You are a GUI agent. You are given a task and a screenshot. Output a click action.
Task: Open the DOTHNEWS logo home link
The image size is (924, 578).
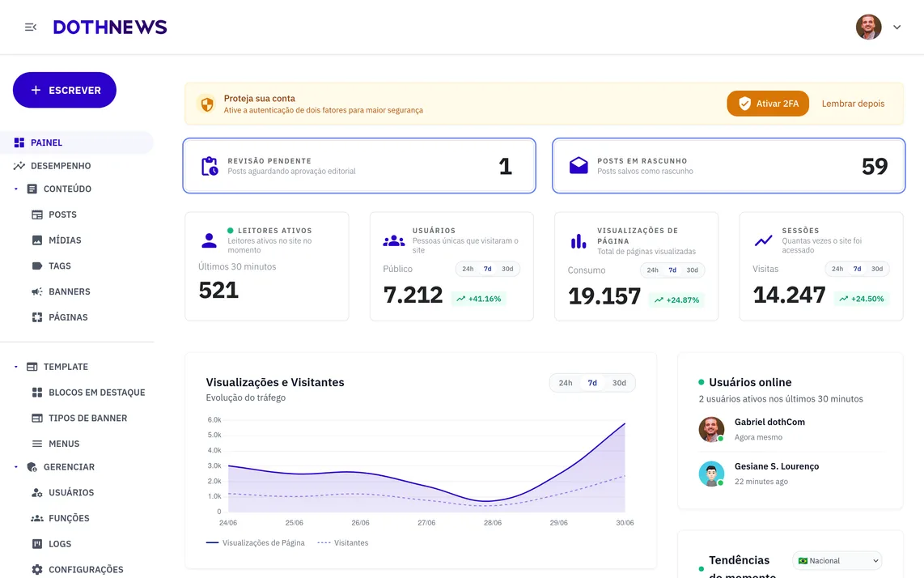pyautogui.click(x=110, y=28)
